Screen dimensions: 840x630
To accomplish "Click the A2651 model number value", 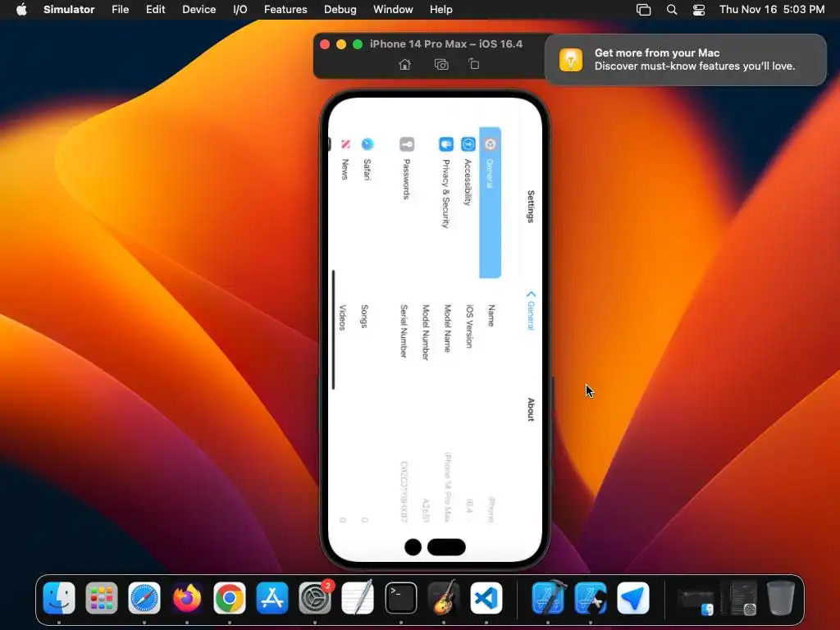I will 426,510.
